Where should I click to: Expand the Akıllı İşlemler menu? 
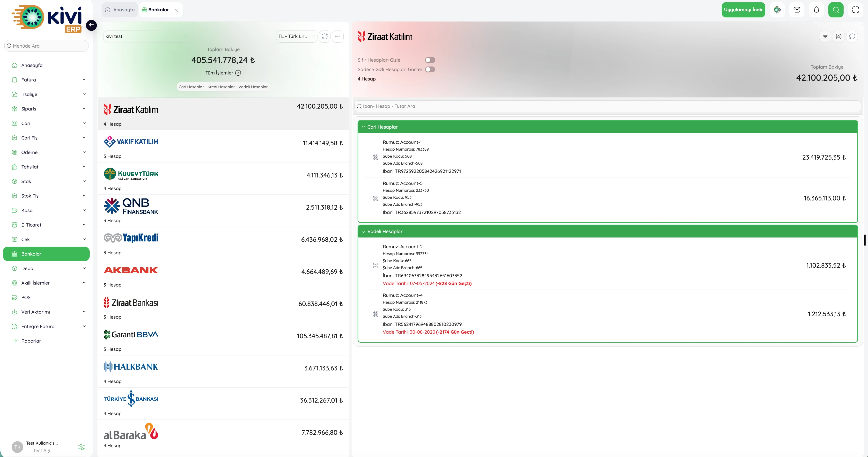click(46, 283)
